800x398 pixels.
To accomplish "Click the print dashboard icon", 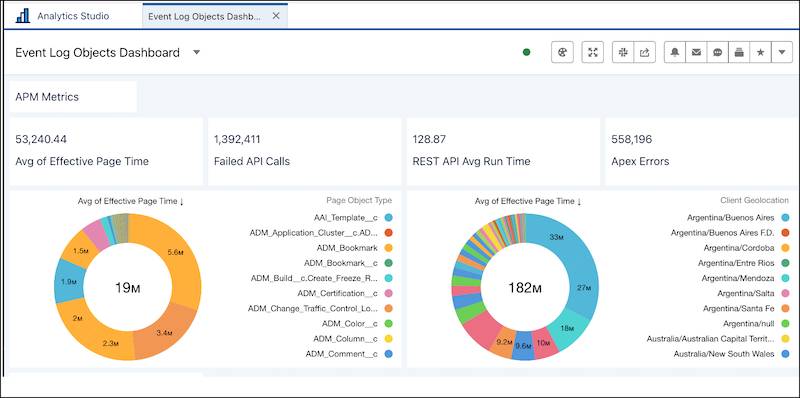I will pyautogui.click(x=739, y=52).
